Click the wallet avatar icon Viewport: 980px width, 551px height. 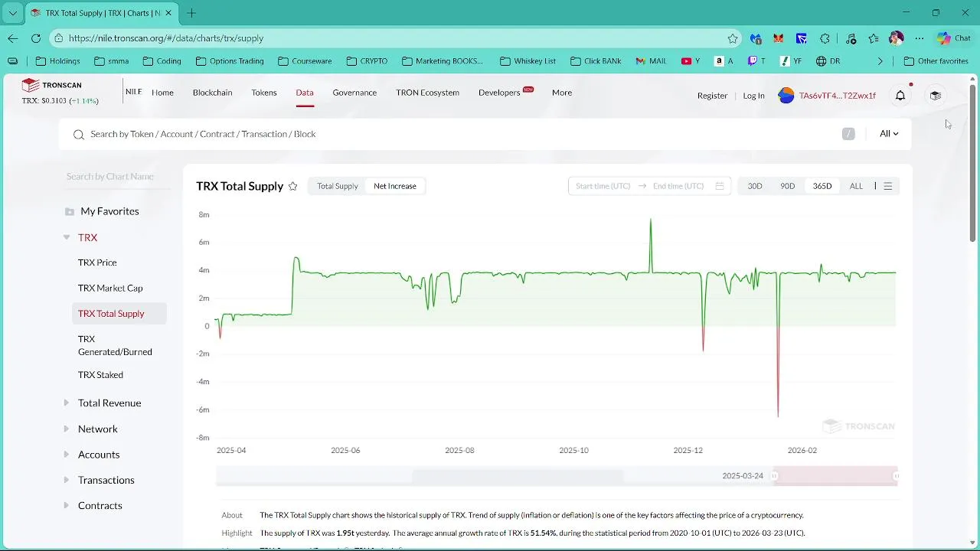(786, 96)
